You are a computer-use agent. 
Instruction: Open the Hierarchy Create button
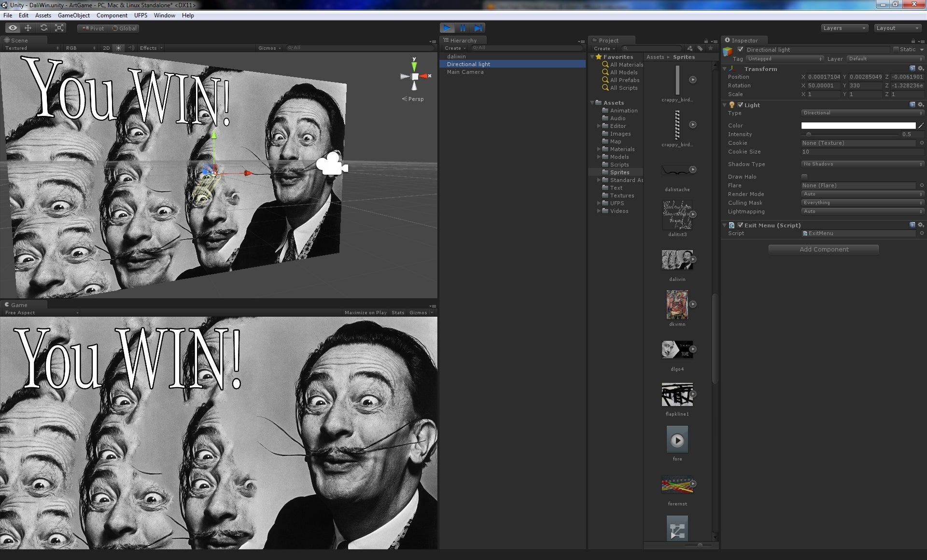point(455,48)
